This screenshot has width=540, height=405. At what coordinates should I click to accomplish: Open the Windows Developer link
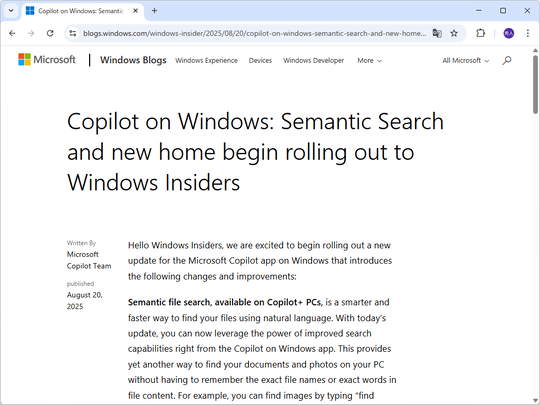313,61
